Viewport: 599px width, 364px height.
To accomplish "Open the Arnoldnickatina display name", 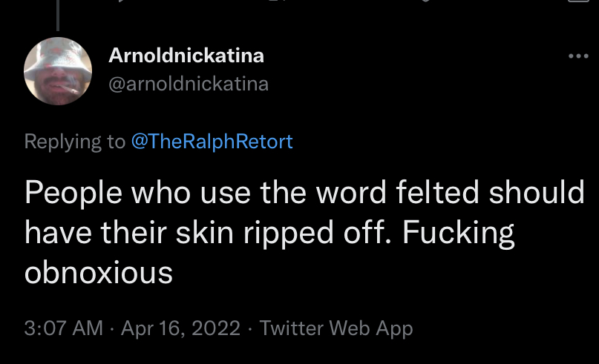I will pos(186,56).
